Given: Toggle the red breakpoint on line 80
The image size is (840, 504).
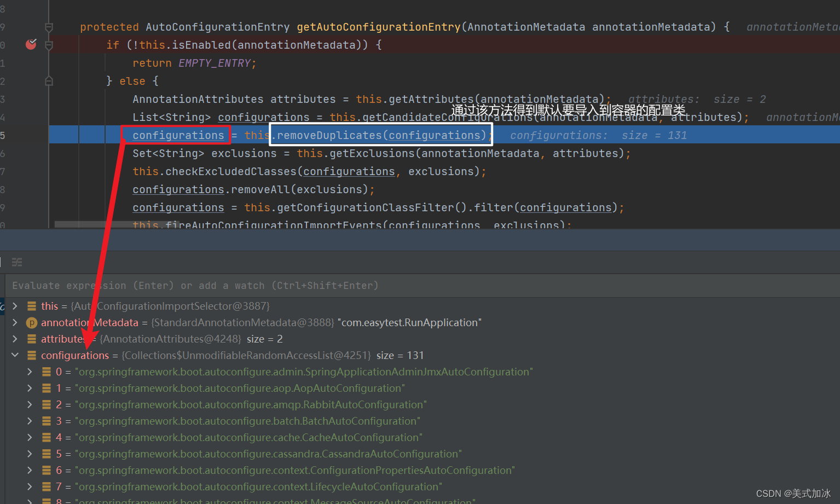Looking at the screenshot, I should (x=31, y=44).
